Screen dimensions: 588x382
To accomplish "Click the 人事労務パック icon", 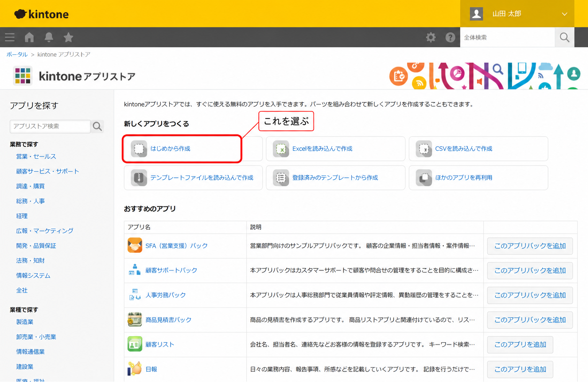I will coord(135,295).
